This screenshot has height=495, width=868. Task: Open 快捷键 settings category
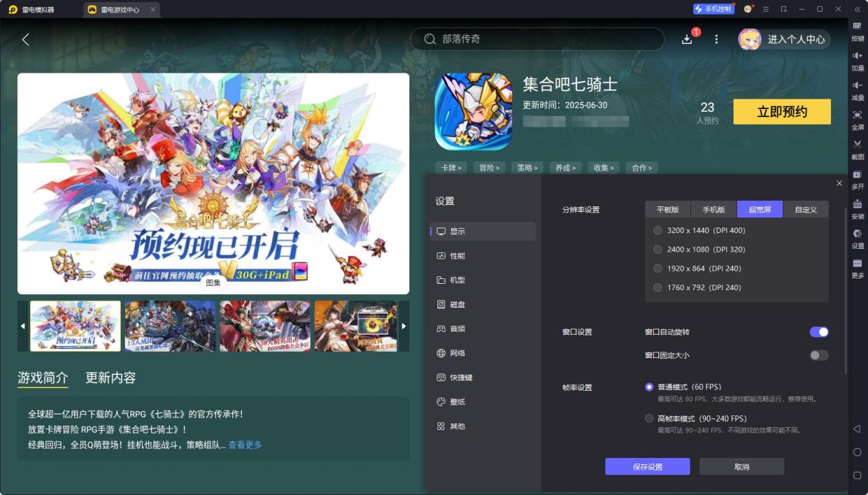[483, 377]
